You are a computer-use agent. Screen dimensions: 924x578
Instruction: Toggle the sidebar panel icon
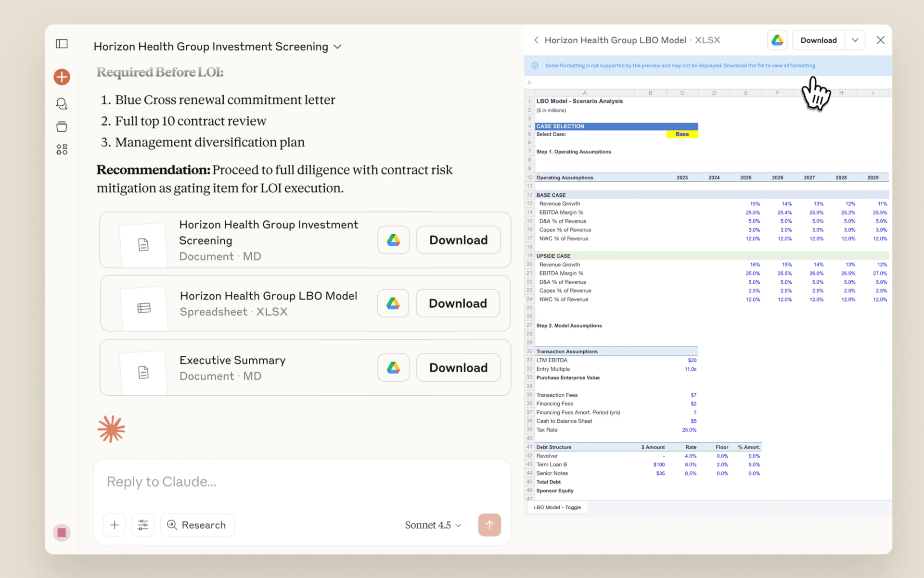[x=62, y=44]
